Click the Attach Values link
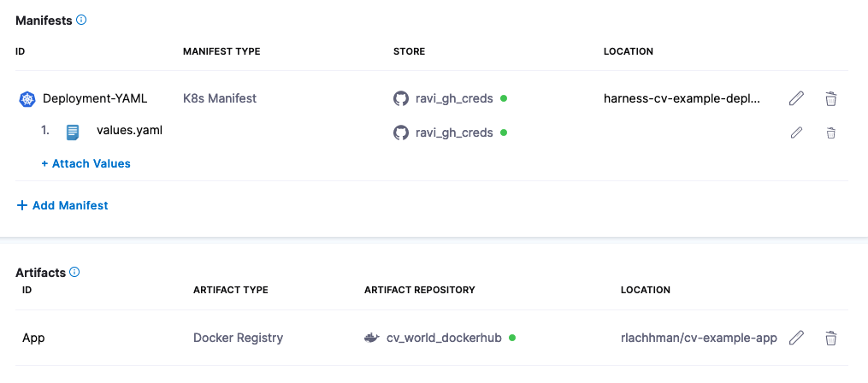The height and width of the screenshot is (383, 868). tap(86, 163)
